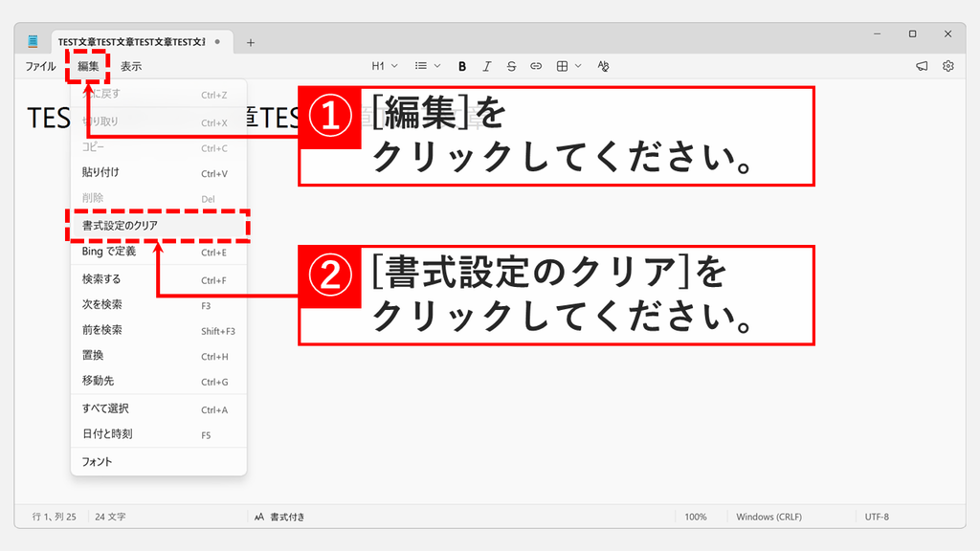This screenshot has width=980, height=551.
Task: Choose 書式設定のクリア menu item
Action: click(x=159, y=226)
